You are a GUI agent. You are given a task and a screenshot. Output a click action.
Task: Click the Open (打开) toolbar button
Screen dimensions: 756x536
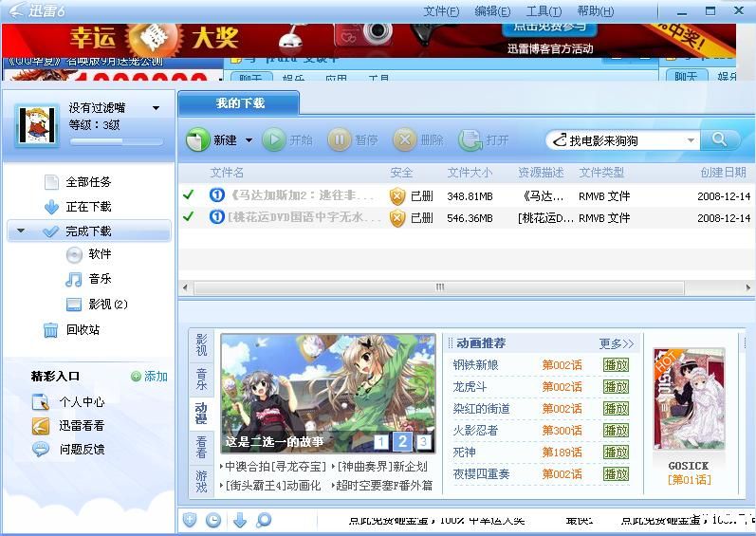[x=484, y=139]
